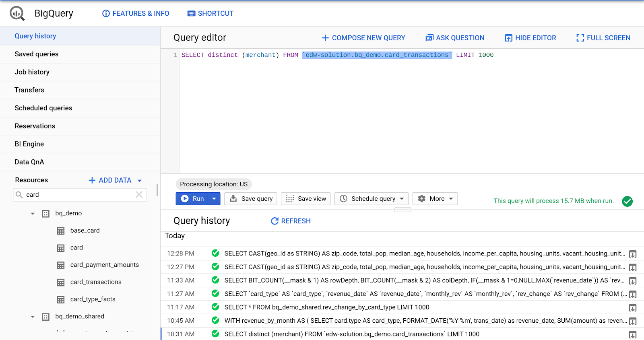This screenshot has height=340, width=644.
Task: Click the BigQuery logo icon
Action: (17, 13)
